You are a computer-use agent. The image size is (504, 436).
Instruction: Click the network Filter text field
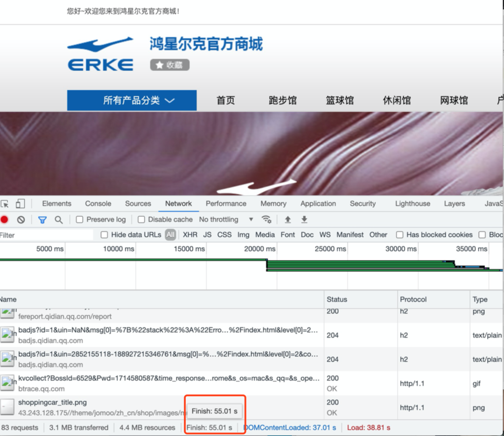[47, 235]
